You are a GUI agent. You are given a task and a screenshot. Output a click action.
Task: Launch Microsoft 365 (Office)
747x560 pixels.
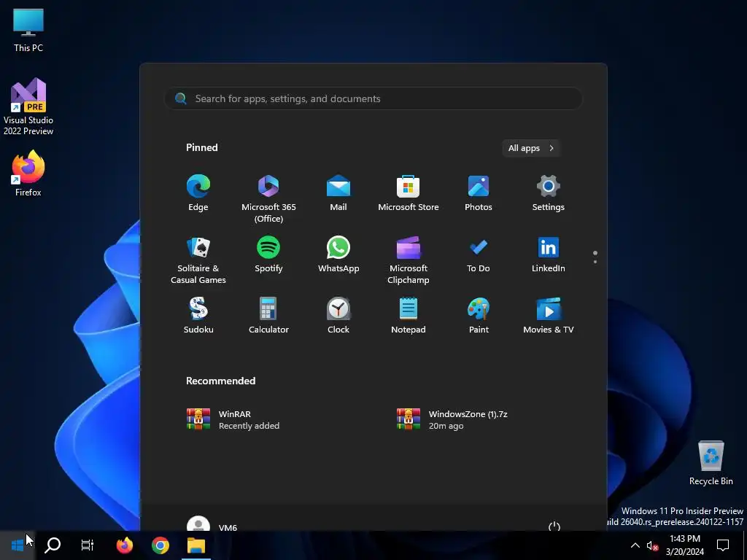[x=268, y=198]
